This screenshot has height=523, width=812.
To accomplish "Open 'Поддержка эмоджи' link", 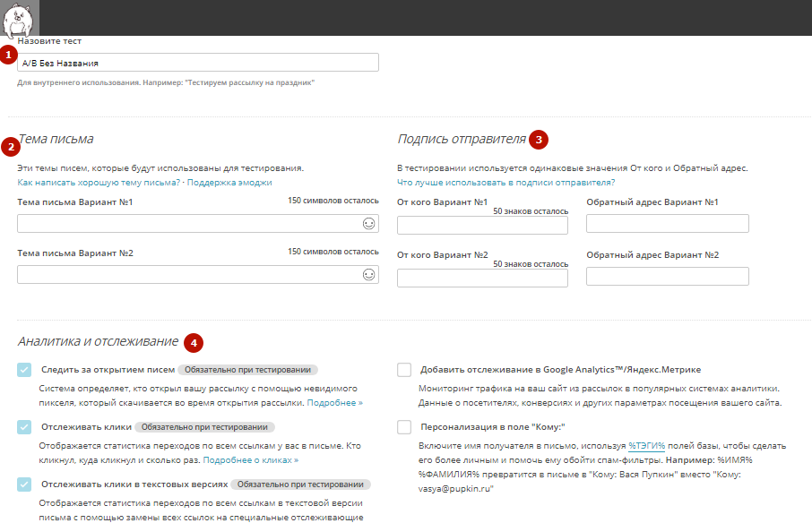I will pyautogui.click(x=228, y=182).
